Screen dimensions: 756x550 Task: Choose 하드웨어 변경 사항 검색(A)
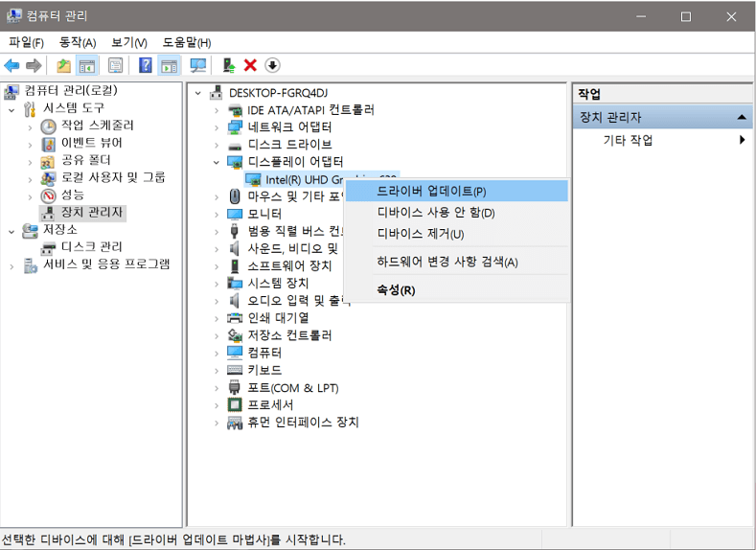click(x=457, y=262)
